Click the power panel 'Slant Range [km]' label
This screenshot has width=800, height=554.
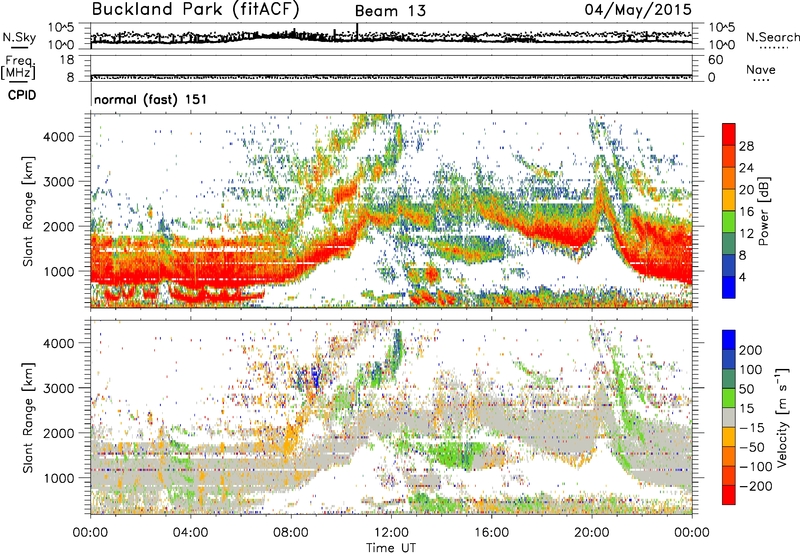(28, 211)
